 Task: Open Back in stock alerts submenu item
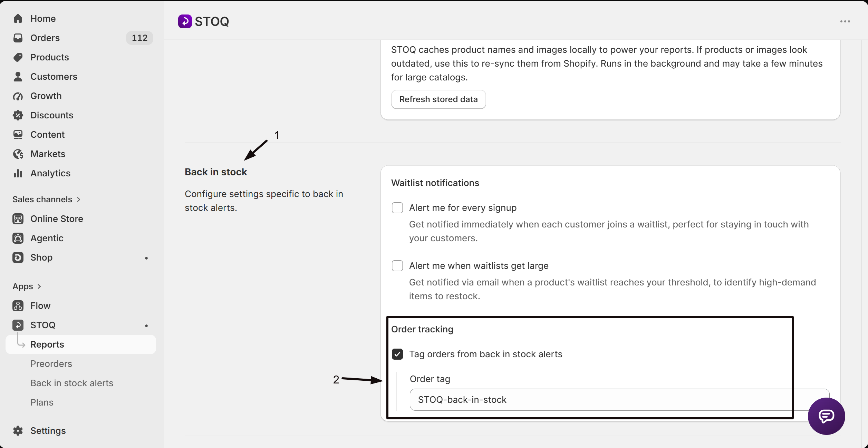(72, 383)
